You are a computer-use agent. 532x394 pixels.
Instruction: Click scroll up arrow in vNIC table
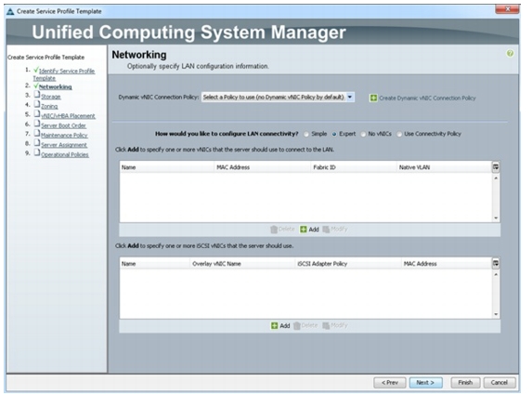point(496,177)
